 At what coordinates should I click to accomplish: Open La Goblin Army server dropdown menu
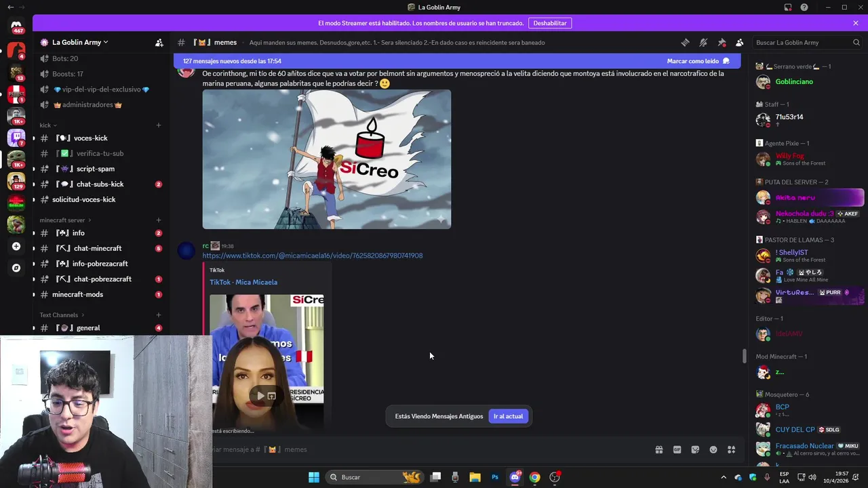[x=80, y=42]
